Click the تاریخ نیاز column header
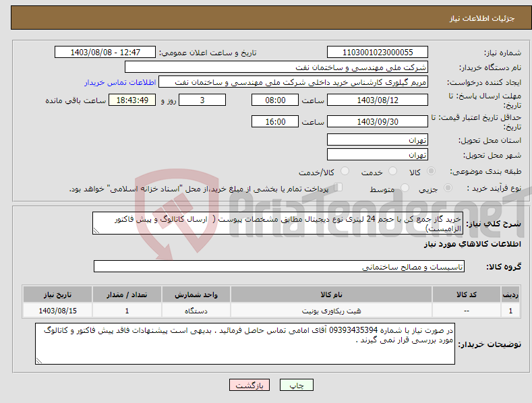This screenshot has height=403, width=532. tap(58, 294)
